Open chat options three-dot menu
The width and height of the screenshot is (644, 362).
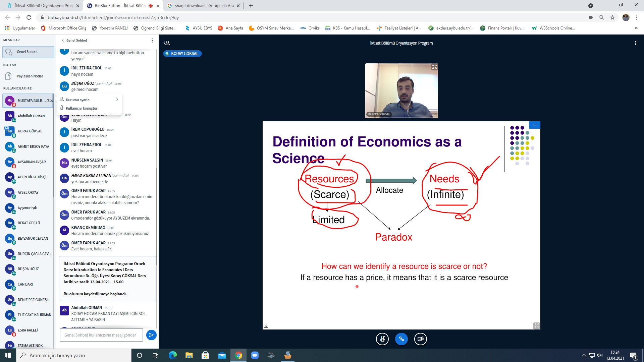coord(152,41)
